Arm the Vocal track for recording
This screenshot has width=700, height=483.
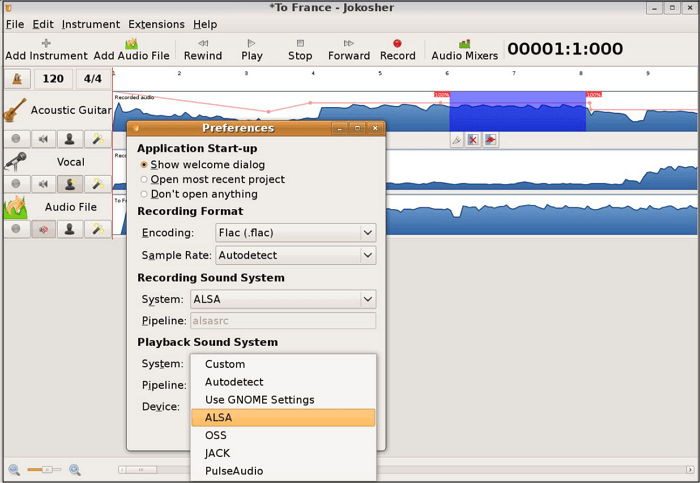pos(16,184)
